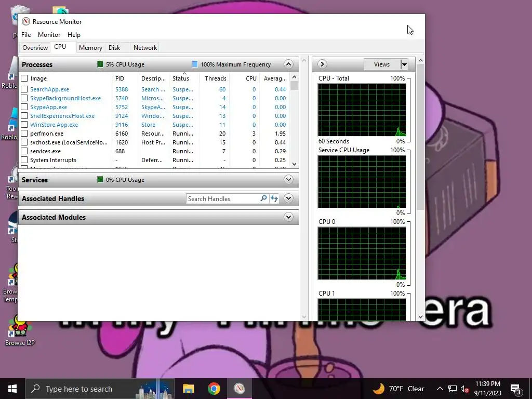Open the Browse I2P desktop shortcut

click(20, 330)
